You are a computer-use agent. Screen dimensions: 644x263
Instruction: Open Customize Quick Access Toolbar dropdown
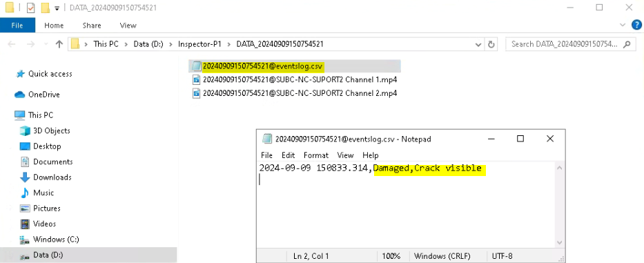57,8
